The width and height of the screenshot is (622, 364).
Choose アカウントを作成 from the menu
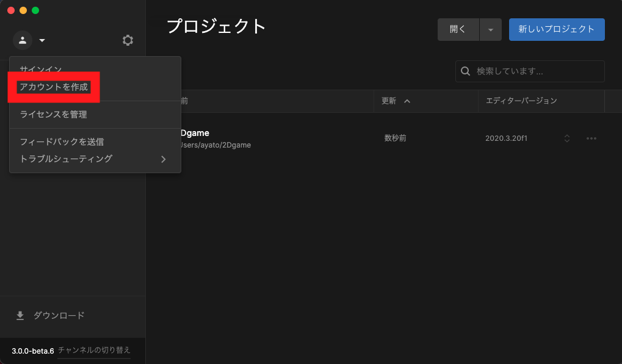pyautogui.click(x=54, y=87)
